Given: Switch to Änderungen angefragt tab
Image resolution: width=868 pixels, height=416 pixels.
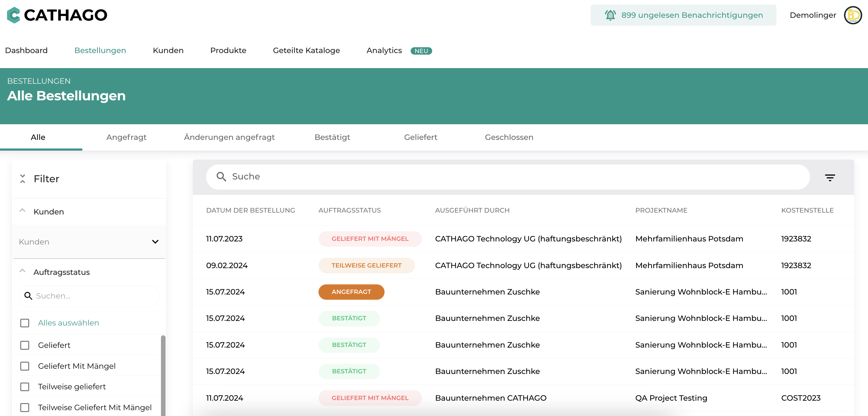Looking at the screenshot, I should click(229, 137).
